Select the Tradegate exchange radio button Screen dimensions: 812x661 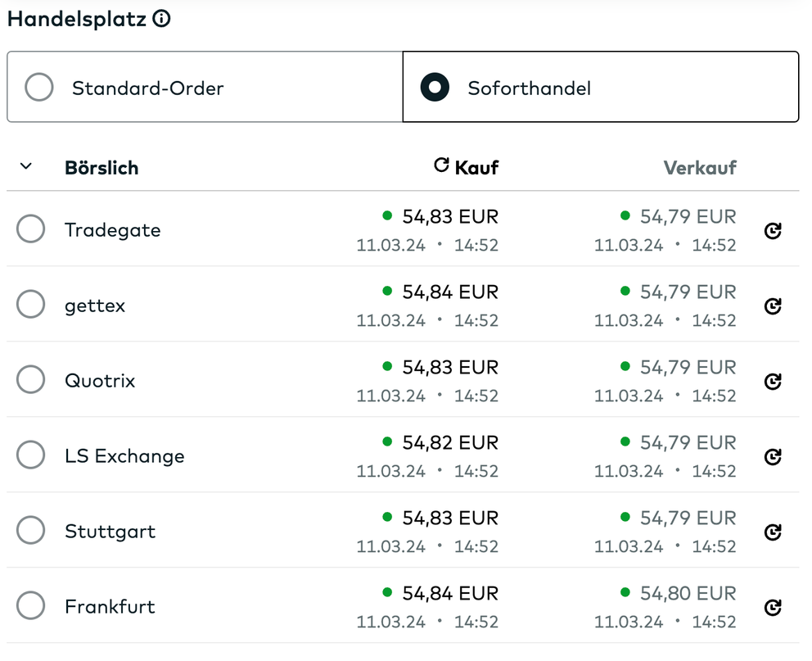30,229
